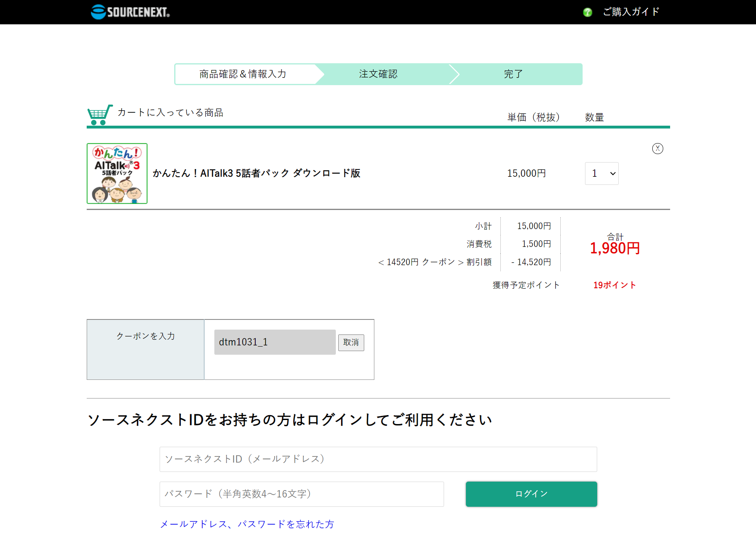The height and width of the screenshot is (540, 756).
Task: Click the パスワード password input field
Action: coord(302,494)
